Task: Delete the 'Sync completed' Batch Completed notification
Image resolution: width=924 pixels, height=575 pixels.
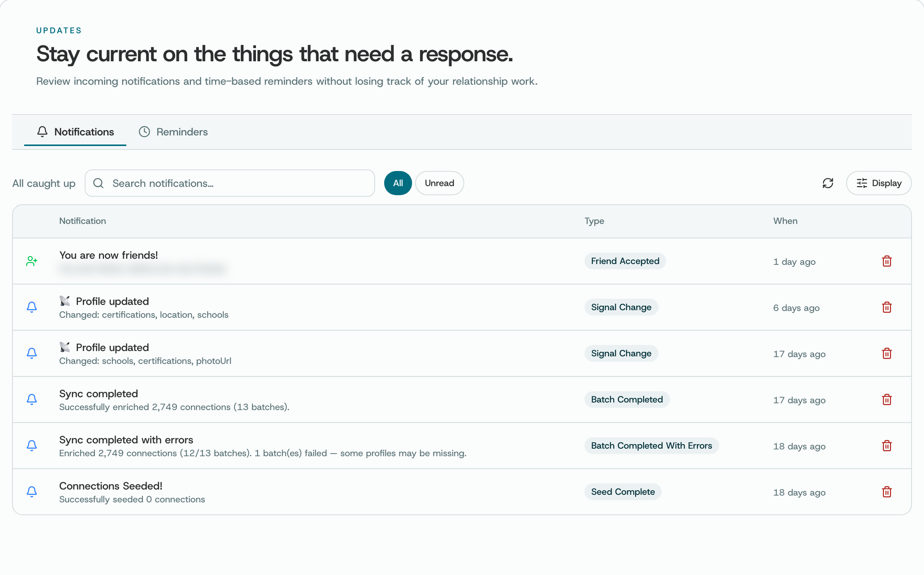Action: point(886,400)
